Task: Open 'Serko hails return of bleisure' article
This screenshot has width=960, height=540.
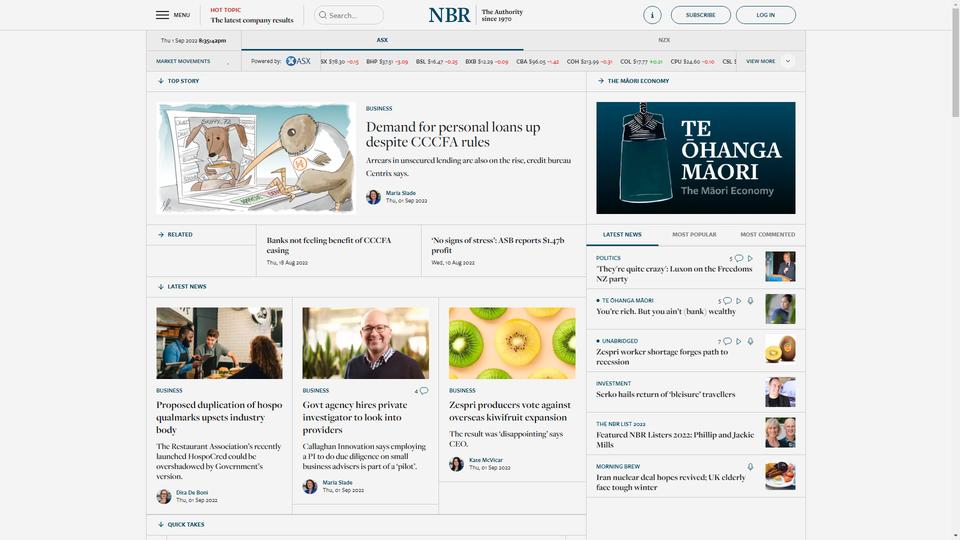Action: (x=666, y=394)
